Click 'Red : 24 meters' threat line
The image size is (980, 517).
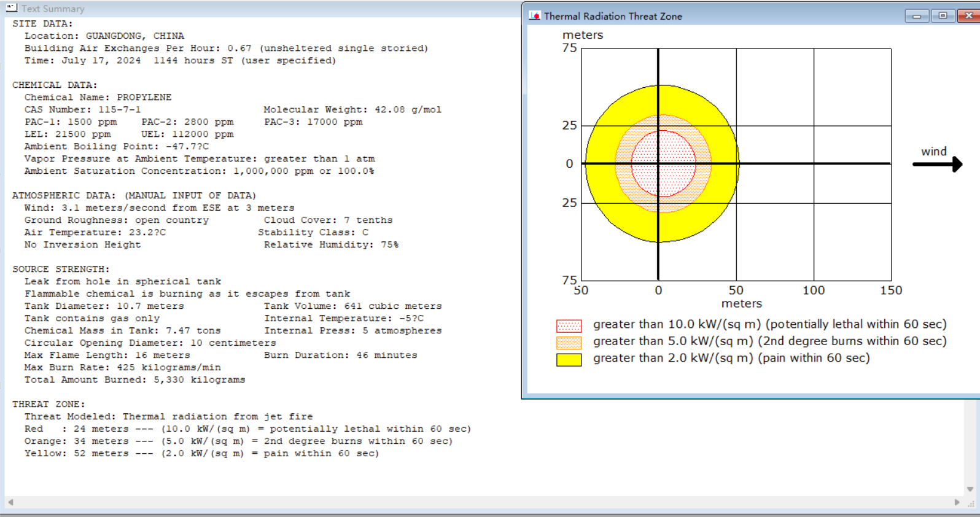point(247,429)
